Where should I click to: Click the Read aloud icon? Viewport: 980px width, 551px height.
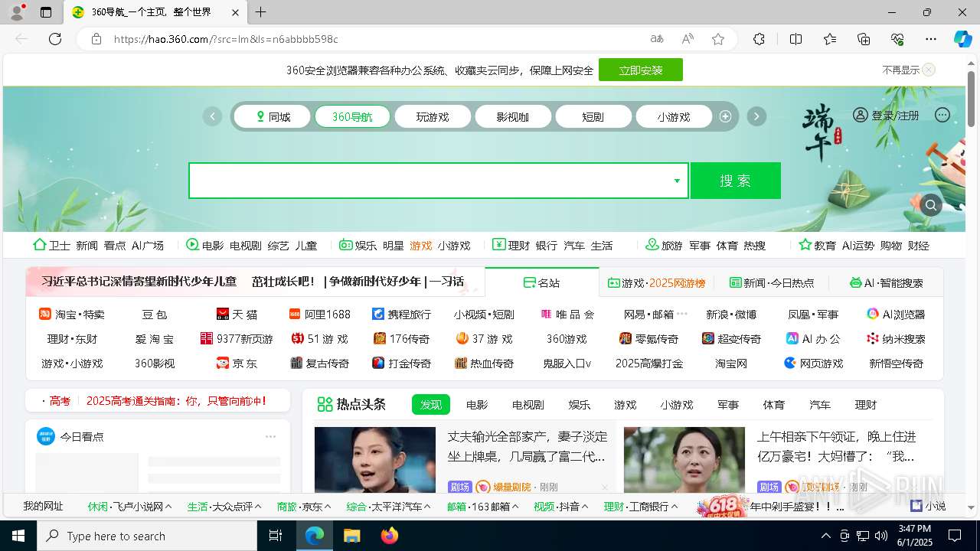pos(688,39)
